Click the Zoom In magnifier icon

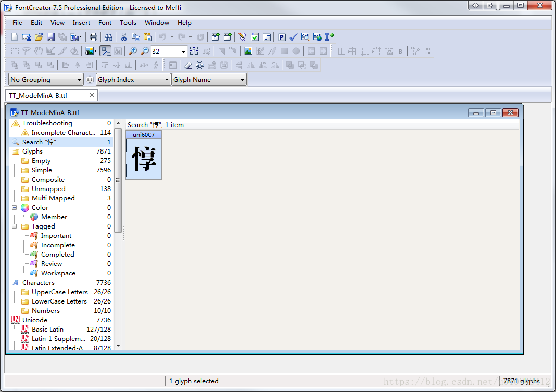tap(133, 51)
